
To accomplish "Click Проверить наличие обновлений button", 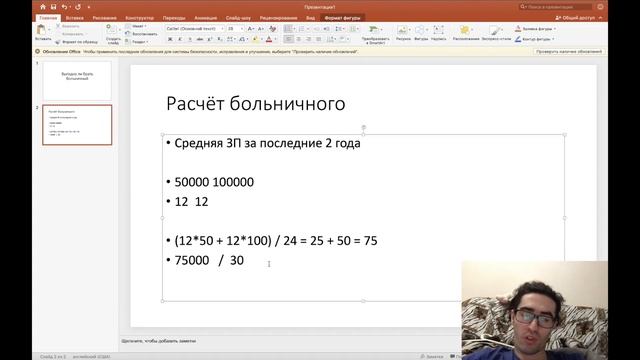I will click(x=569, y=51).
